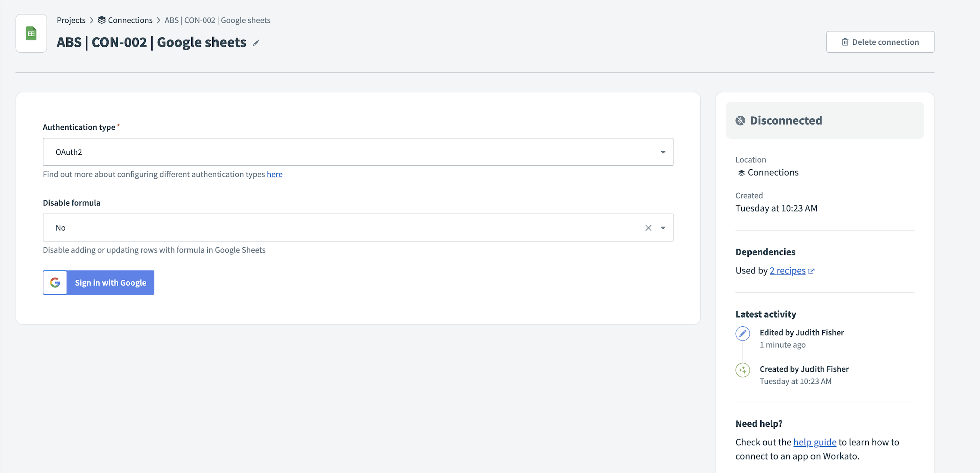
Task: Follow the here link about authentication types
Action: pos(275,174)
